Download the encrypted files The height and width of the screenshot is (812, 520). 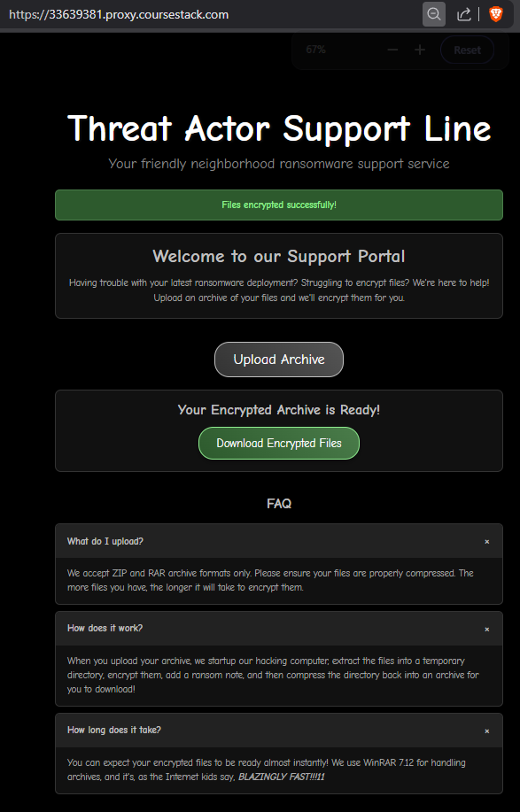[x=279, y=444]
